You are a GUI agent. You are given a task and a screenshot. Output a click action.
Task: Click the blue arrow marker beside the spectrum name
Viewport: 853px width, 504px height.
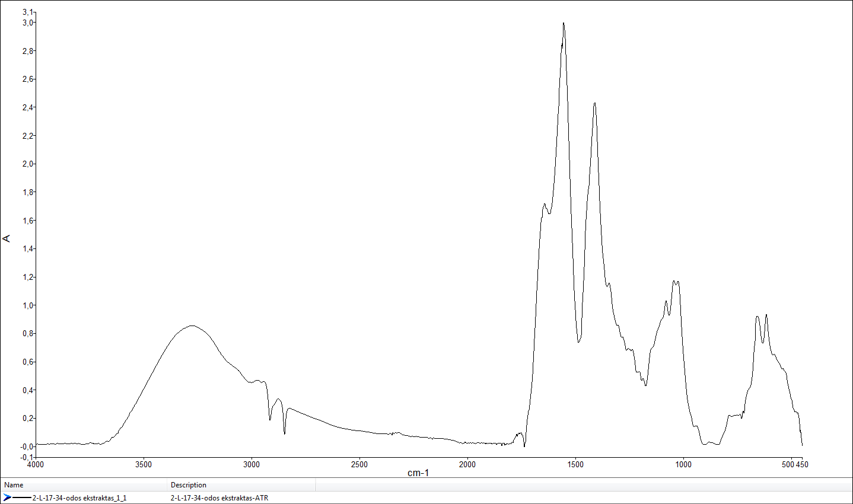coord(7,497)
